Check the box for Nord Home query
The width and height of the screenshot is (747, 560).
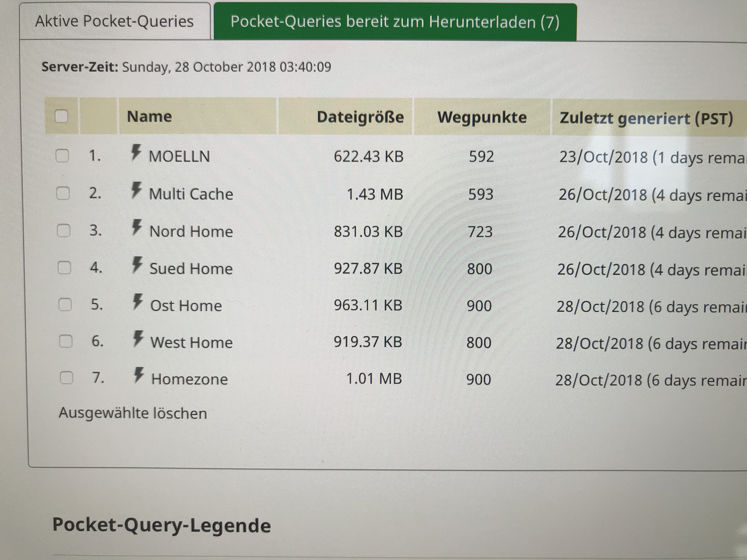click(x=64, y=231)
